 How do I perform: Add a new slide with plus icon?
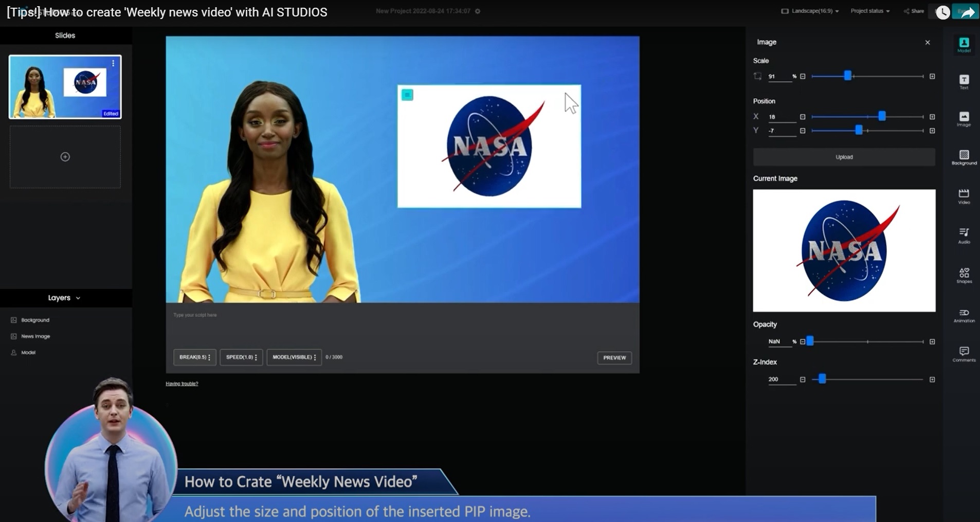(65, 157)
